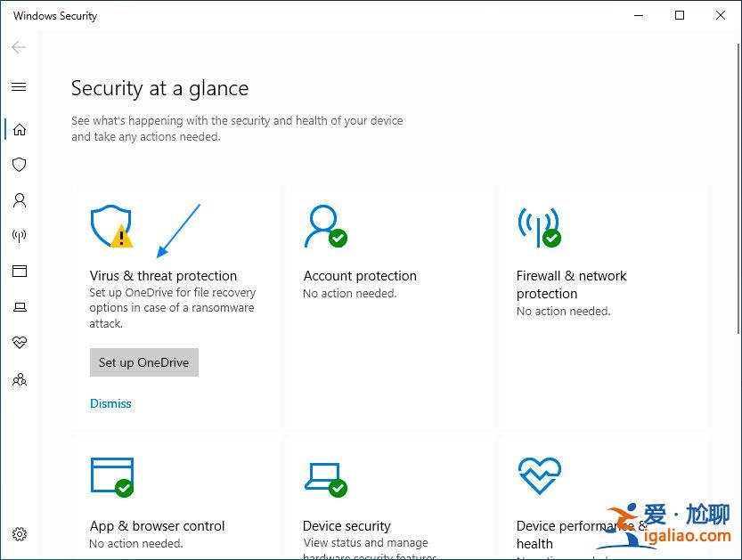Viewport: 742px width, 560px height.
Task: Click the App & browser control sidebar icon
Action: point(20,272)
